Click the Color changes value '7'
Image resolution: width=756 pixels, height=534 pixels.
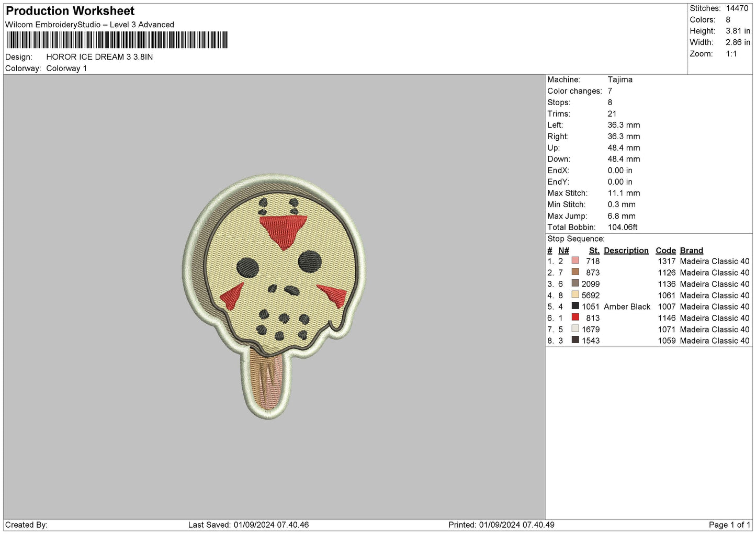tap(610, 91)
